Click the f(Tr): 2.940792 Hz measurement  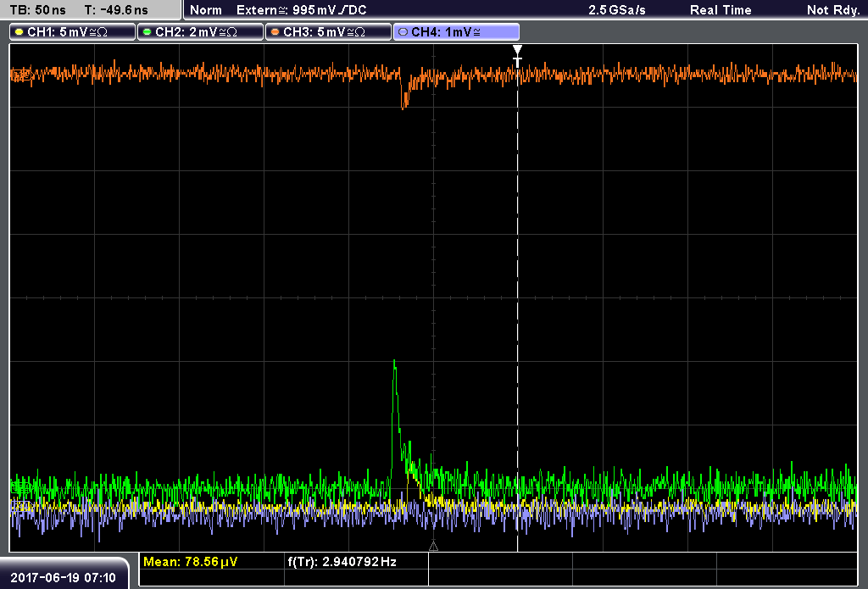point(342,562)
